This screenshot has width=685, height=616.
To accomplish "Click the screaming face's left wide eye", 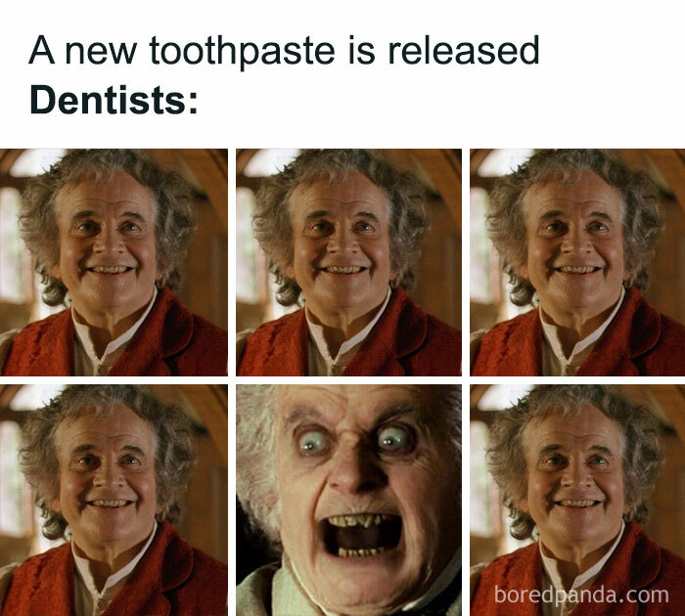I will click(313, 443).
